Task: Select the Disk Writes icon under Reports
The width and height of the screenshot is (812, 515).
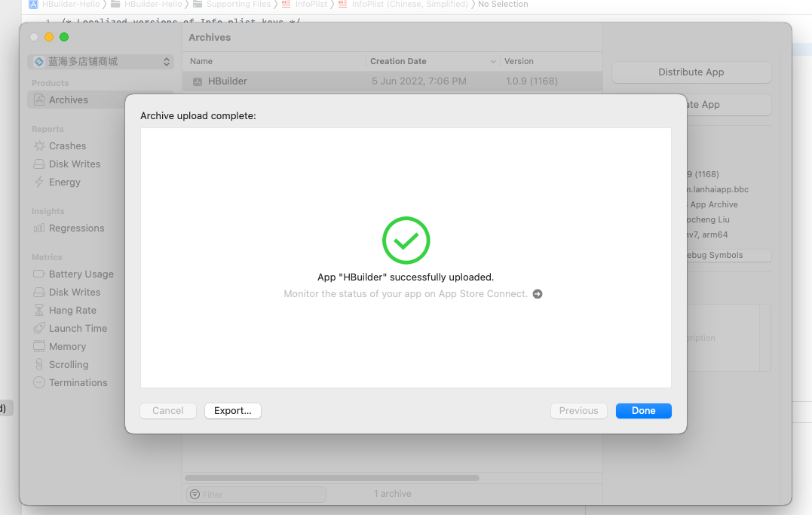Action: tap(39, 164)
